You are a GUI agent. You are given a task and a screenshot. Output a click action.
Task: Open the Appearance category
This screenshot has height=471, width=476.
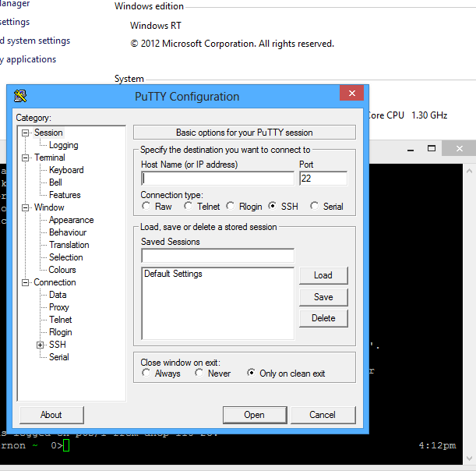click(72, 220)
